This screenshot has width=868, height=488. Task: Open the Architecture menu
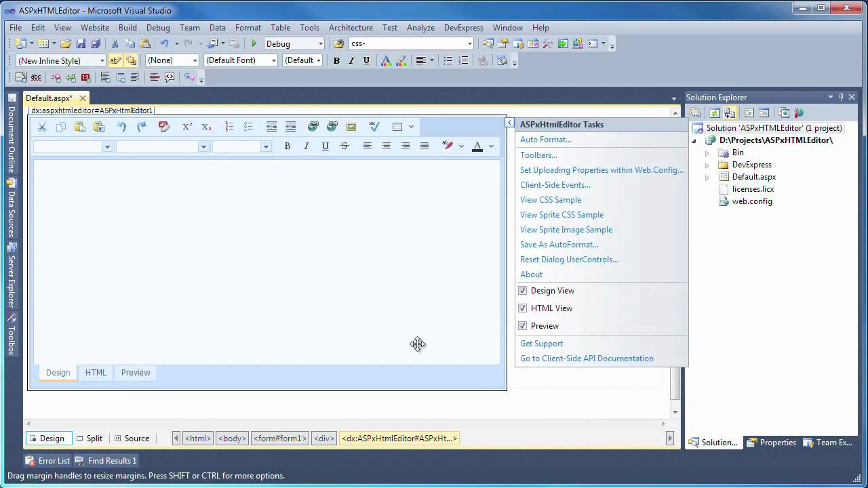click(351, 28)
